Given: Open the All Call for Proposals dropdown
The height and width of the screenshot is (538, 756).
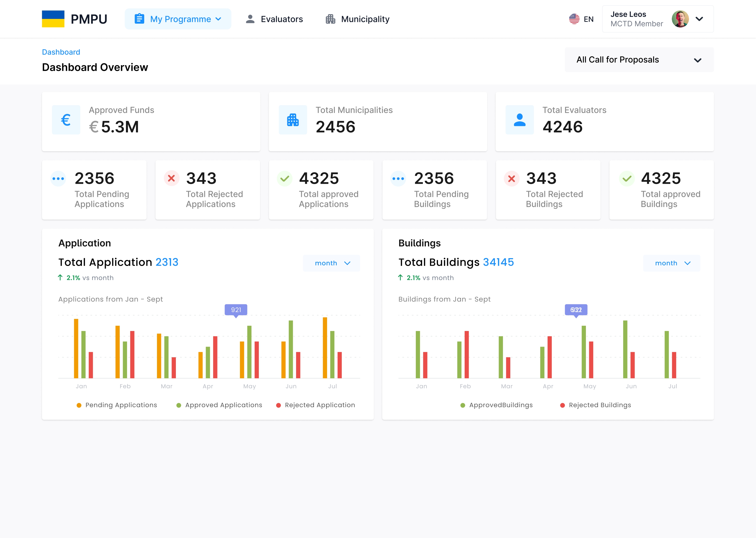Looking at the screenshot, I should tap(639, 60).
